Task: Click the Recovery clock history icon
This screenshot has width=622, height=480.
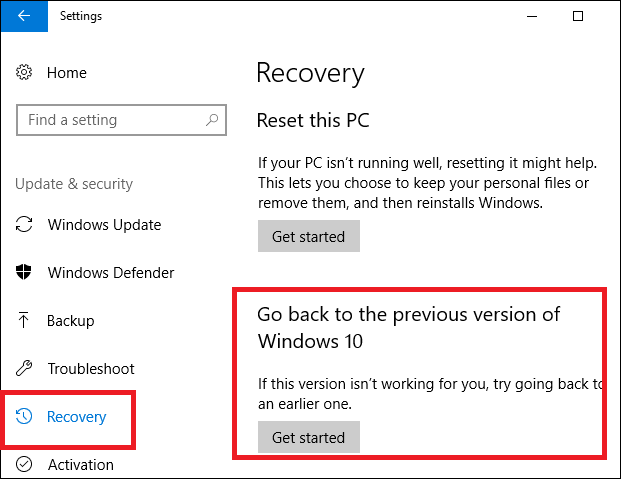Action: tap(24, 416)
